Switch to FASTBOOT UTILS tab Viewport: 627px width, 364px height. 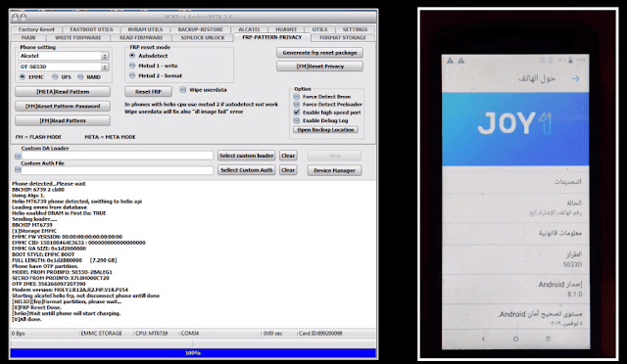coord(91,29)
